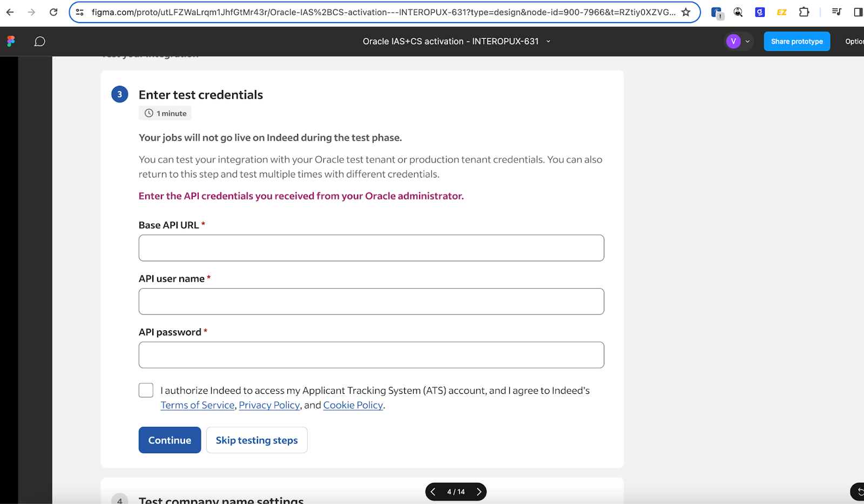Click the restart prototype icon at bottom right
Viewport: 864px width, 504px height.
tap(859, 492)
